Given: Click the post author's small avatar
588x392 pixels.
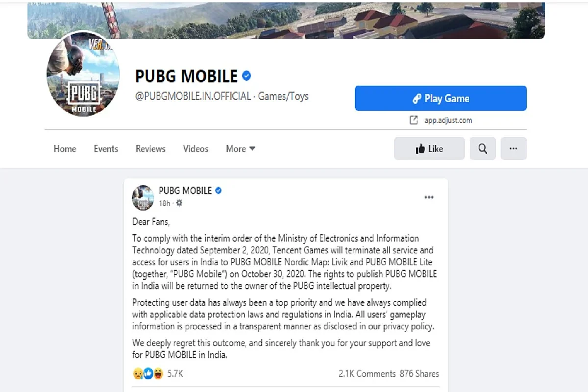Looking at the screenshot, I should [143, 197].
